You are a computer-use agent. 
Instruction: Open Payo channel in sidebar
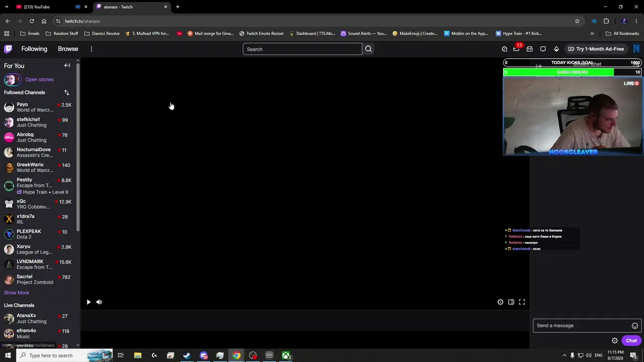[38, 107]
